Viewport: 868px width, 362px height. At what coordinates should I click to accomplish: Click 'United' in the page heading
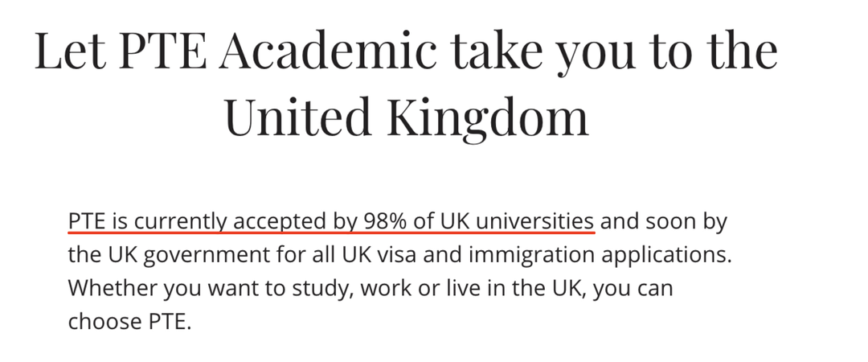[x=297, y=116]
